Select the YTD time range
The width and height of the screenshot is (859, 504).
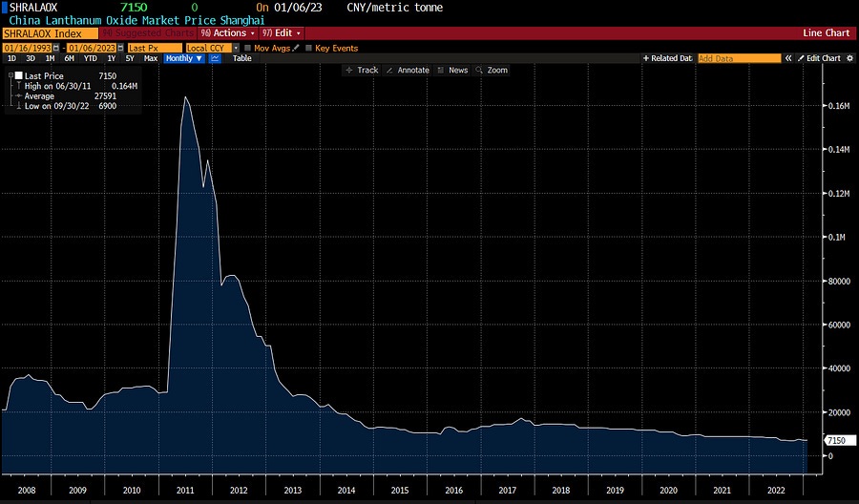(90, 58)
